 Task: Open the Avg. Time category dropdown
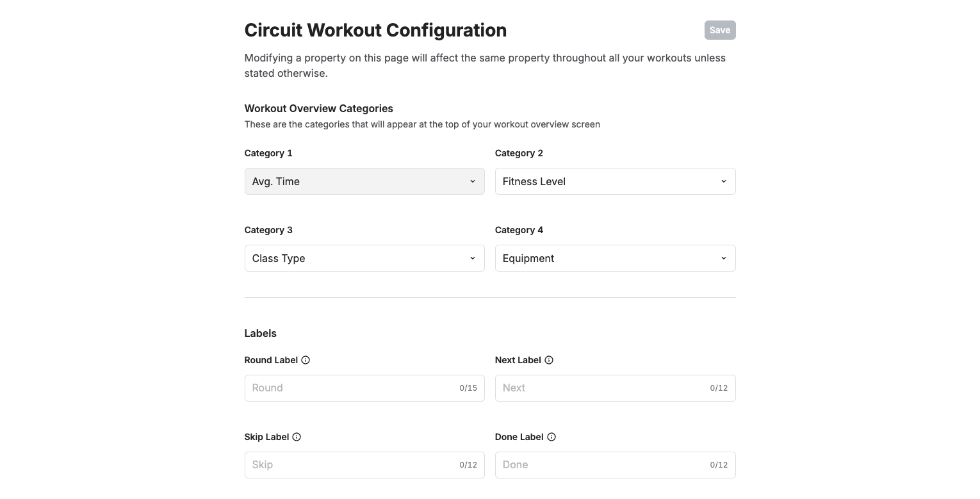tap(364, 181)
